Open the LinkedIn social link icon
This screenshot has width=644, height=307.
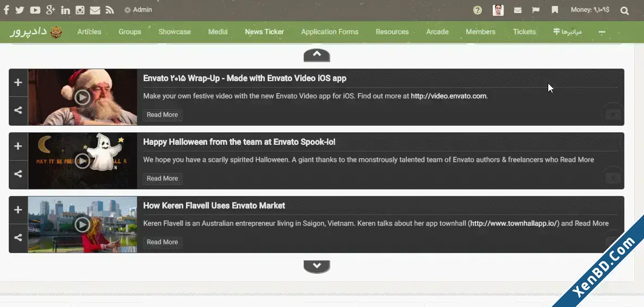[65, 10]
